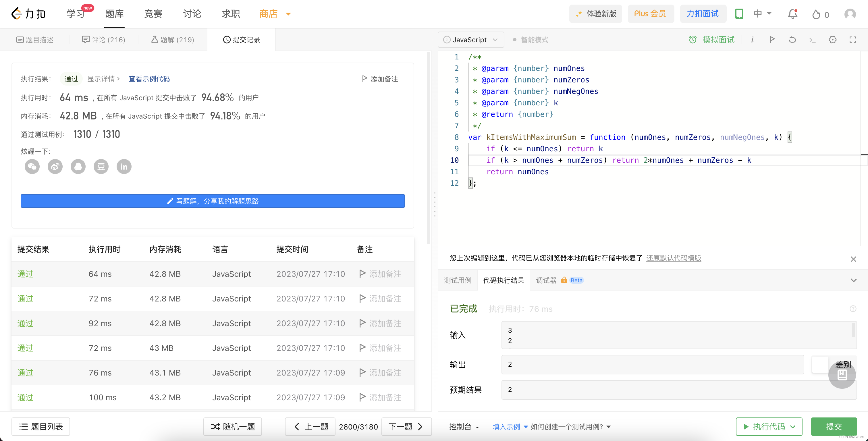
Task: Reset code with the undo icon
Action: tap(792, 40)
